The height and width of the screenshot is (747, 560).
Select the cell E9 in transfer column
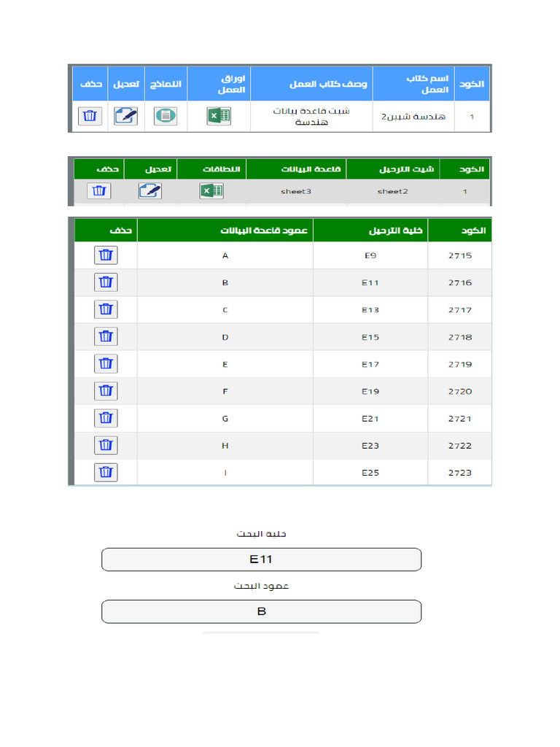370,256
